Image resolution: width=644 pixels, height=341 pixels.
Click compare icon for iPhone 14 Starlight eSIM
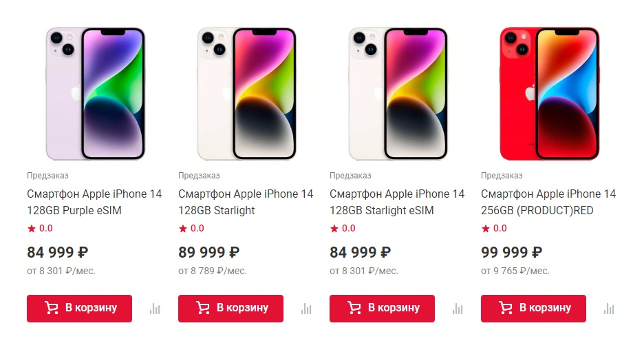point(458,309)
